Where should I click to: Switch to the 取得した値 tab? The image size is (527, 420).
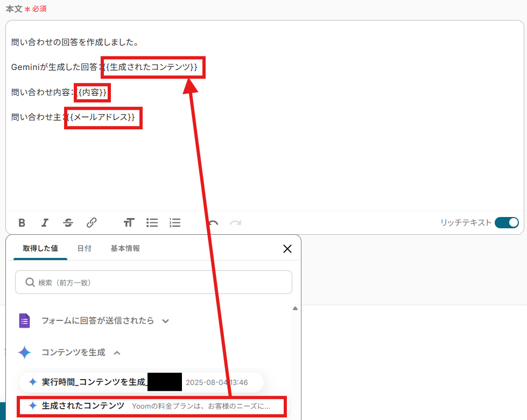[x=40, y=249]
